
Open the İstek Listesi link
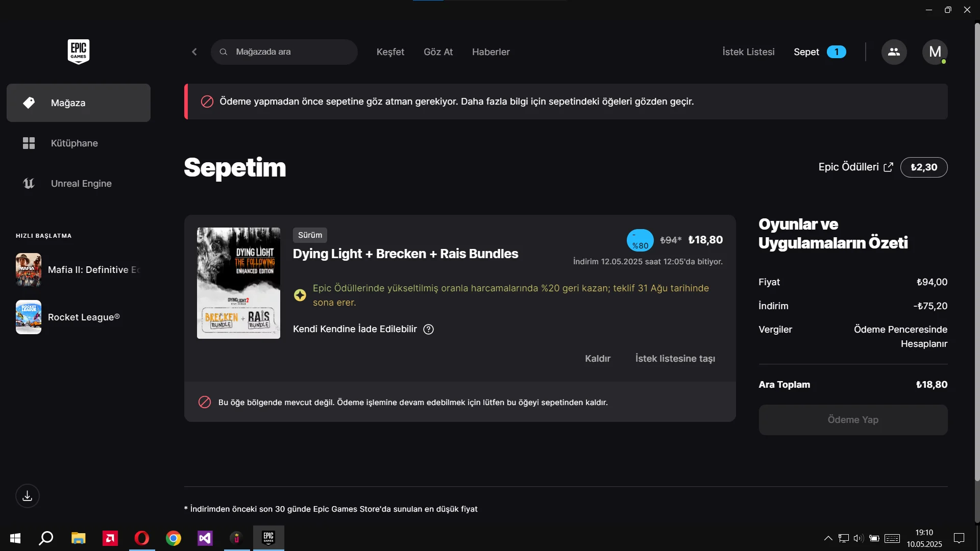748,52
